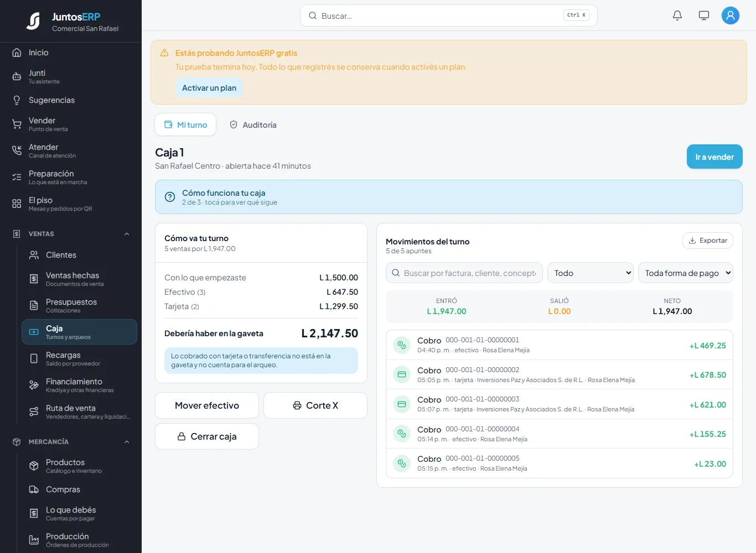Click the Atender phone icon
The width and height of the screenshot is (756, 553).
[17, 150]
